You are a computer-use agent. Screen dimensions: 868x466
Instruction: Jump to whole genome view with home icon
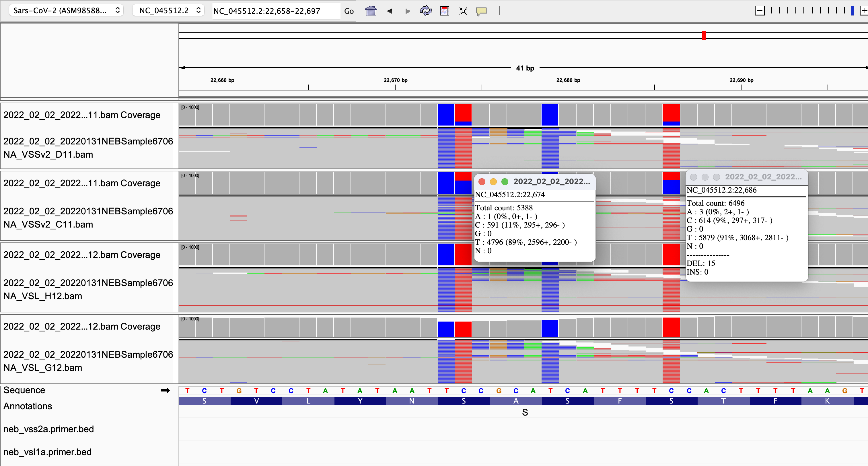(x=370, y=11)
